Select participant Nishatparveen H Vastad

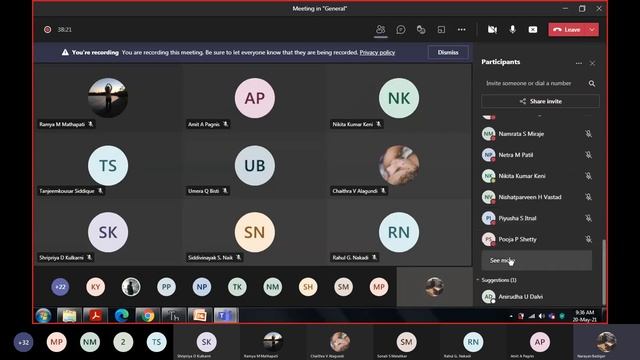click(537, 197)
